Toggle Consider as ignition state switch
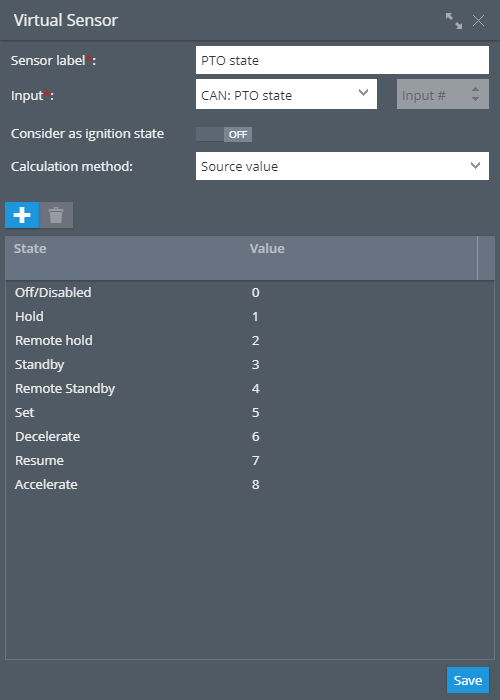Viewport: 500px width, 700px height. click(x=224, y=134)
